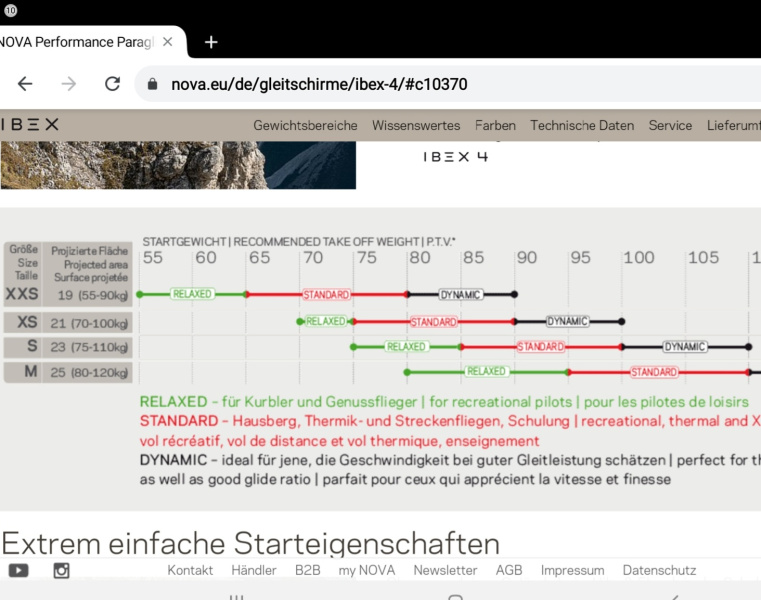Click the RELAXED label in the S row
Screen dimensions: 761x600
pos(406,346)
